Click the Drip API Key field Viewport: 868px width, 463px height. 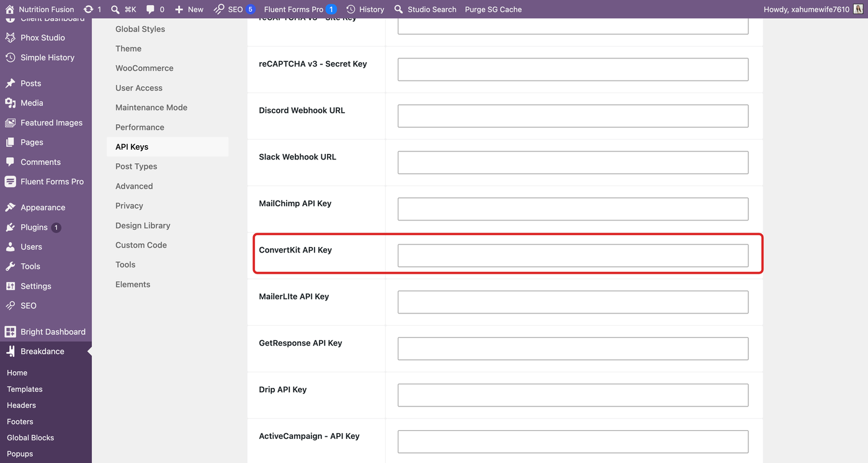click(x=573, y=395)
